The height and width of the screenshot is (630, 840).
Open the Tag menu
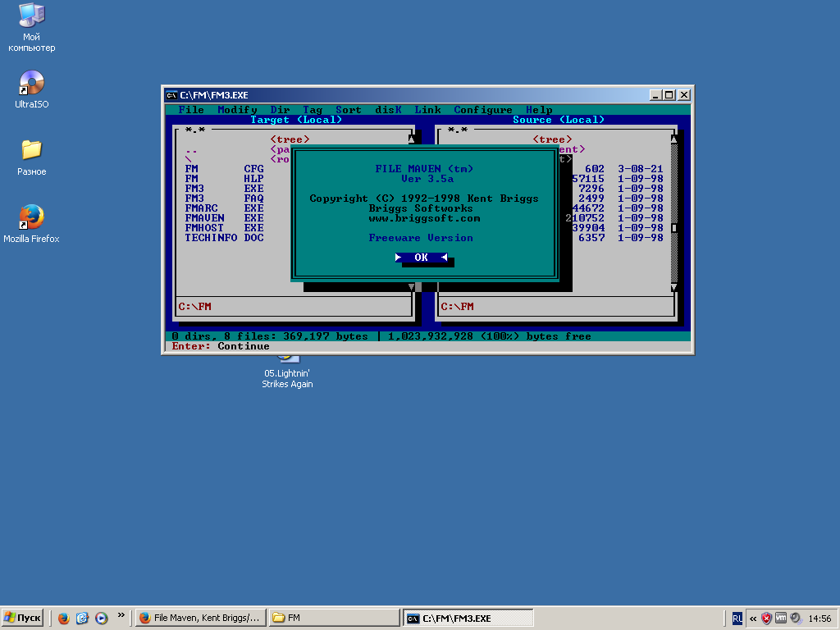[x=313, y=109]
